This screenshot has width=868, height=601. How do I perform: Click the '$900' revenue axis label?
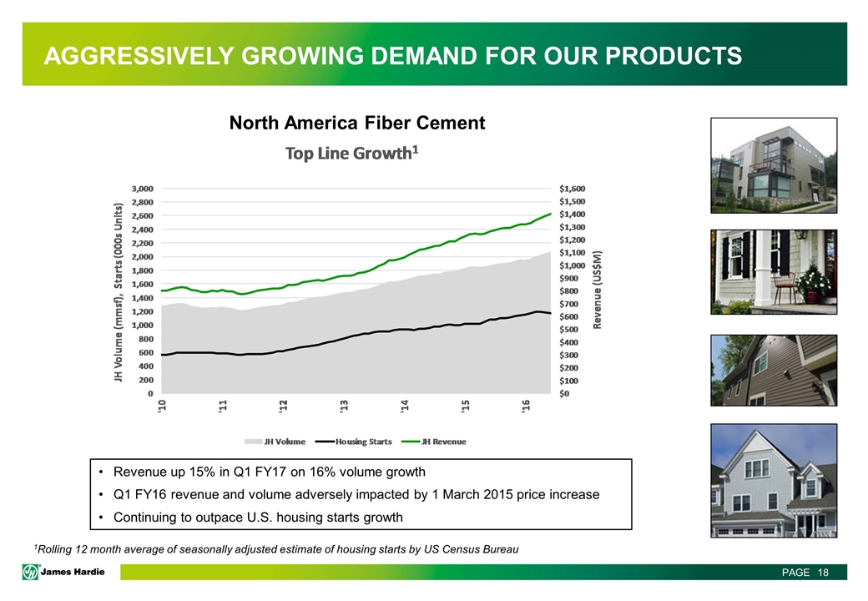pos(568,278)
